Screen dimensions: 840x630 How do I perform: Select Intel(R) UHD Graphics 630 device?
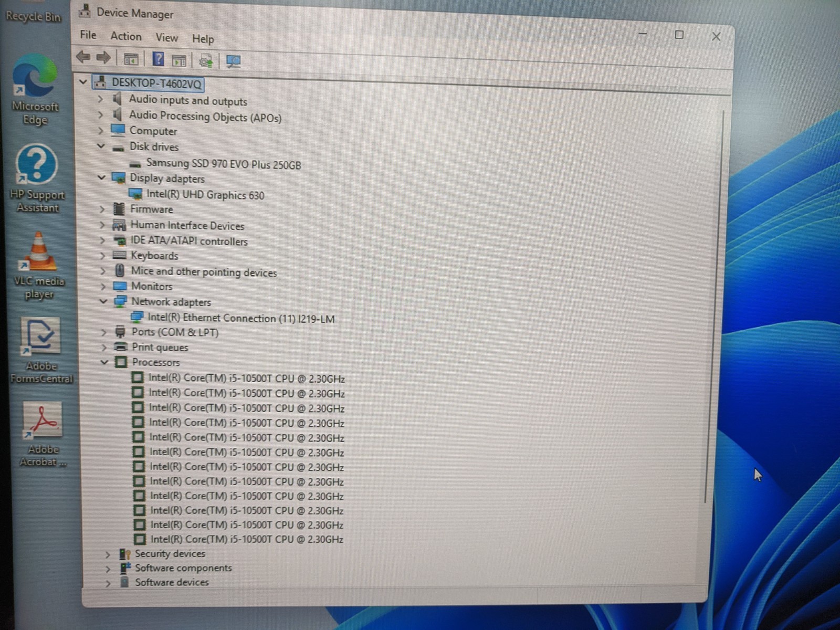205,195
